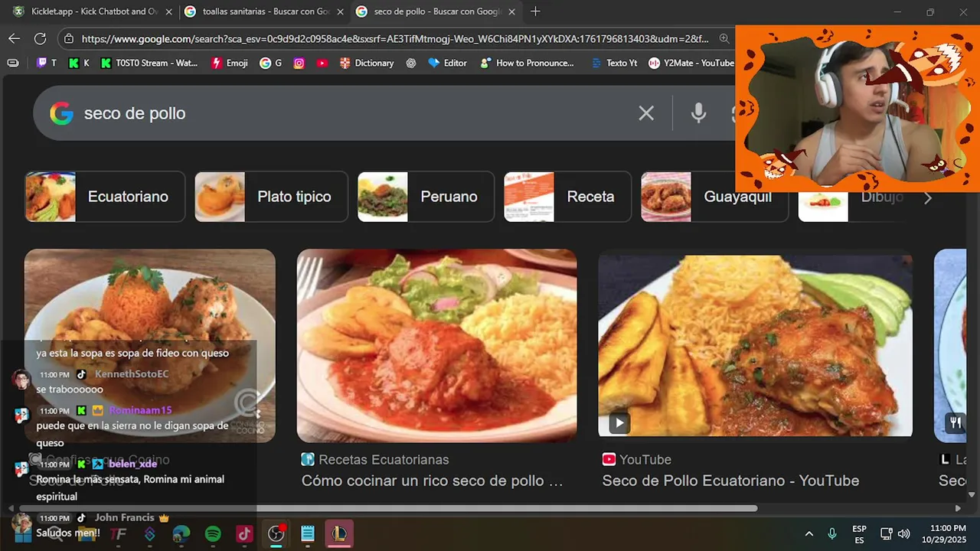Open the ChatGPT bookmark icon

411,63
